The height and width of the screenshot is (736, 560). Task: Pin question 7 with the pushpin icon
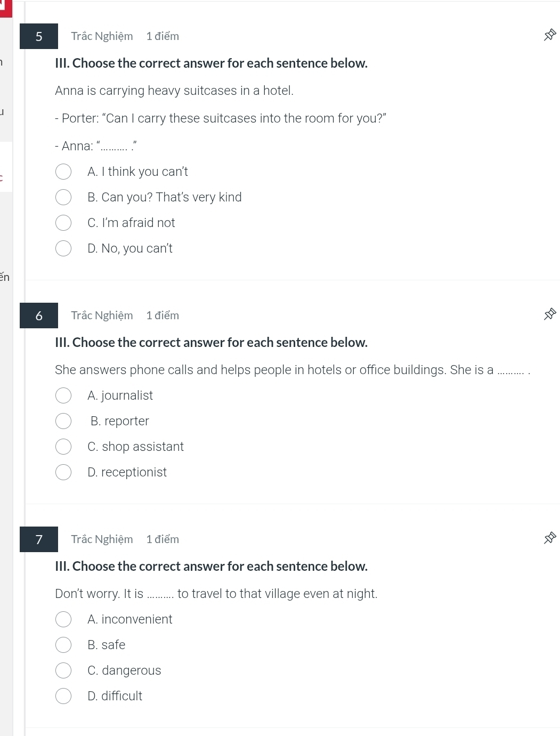pos(550,538)
